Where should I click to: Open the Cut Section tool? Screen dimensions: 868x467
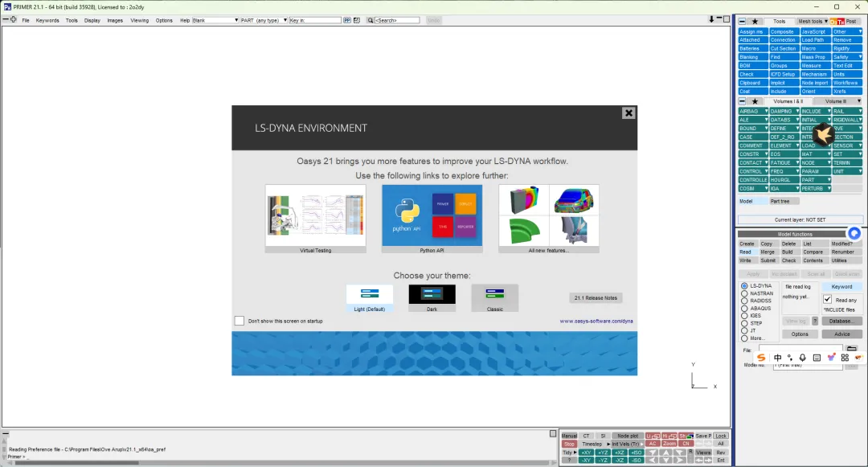(784, 49)
